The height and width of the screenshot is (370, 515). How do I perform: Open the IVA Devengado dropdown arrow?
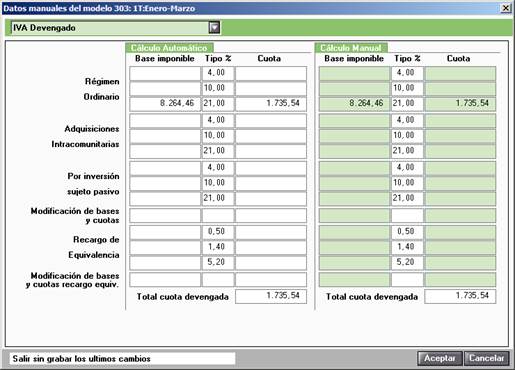coord(214,27)
